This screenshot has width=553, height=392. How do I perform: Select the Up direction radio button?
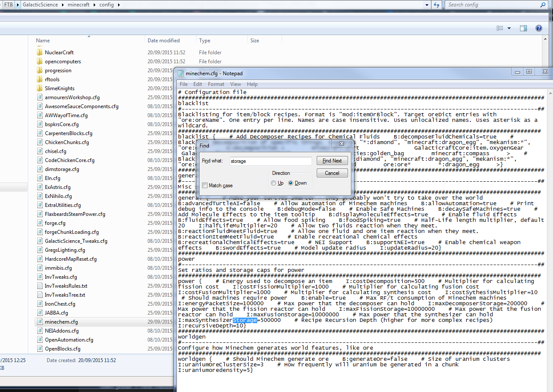(x=274, y=183)
